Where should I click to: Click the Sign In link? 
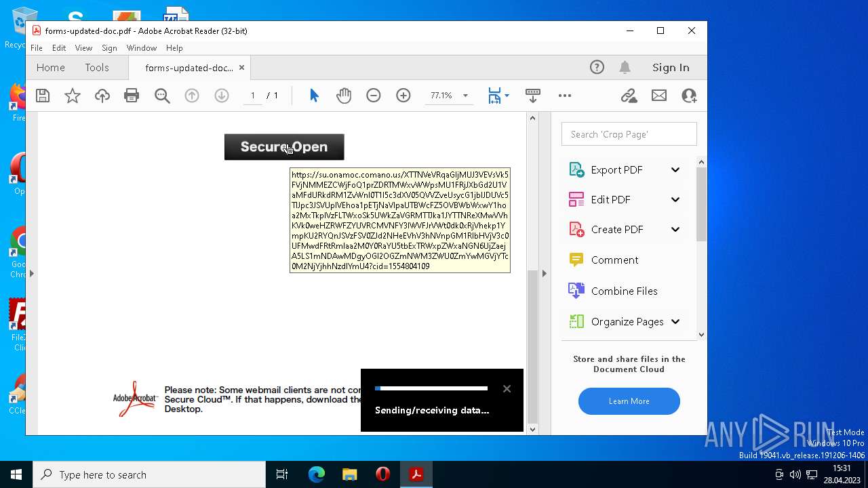pos(671,67)
